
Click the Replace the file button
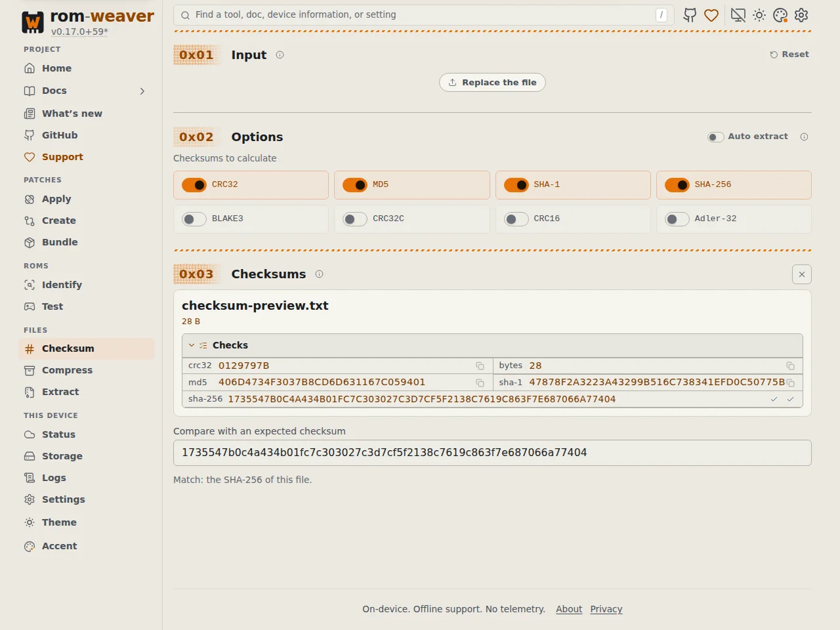492,83
